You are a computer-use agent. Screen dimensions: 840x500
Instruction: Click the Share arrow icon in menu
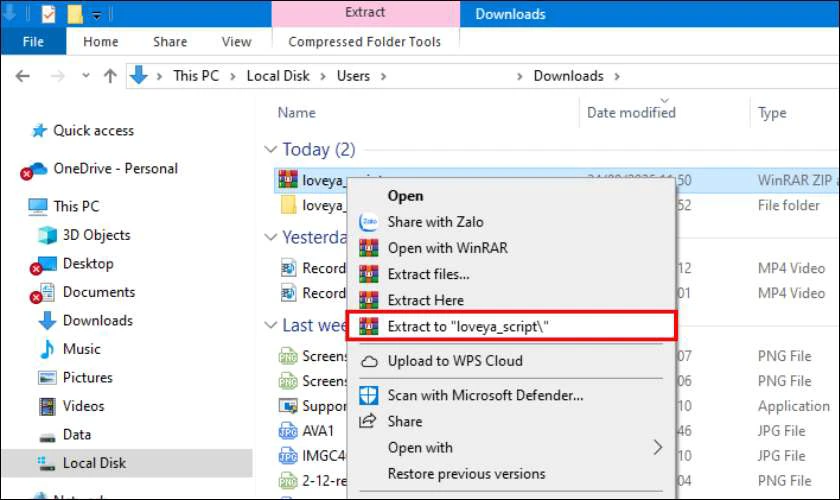(x=369, y=421)
